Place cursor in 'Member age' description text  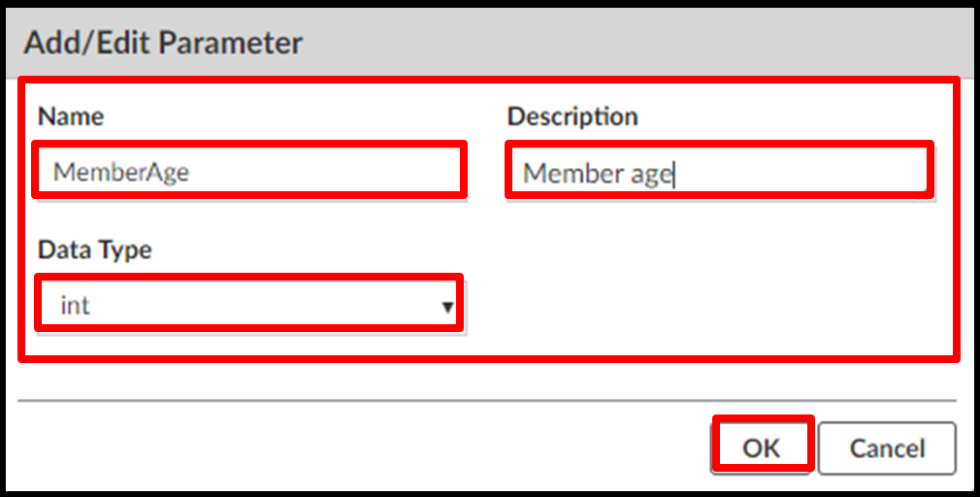(x=598, y=173)
